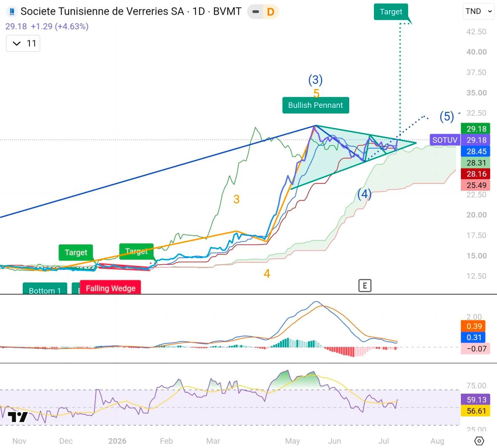497x448 pixels.
Task: Click the blue 0.31 MACD signal label
Action: pos(474,337)
